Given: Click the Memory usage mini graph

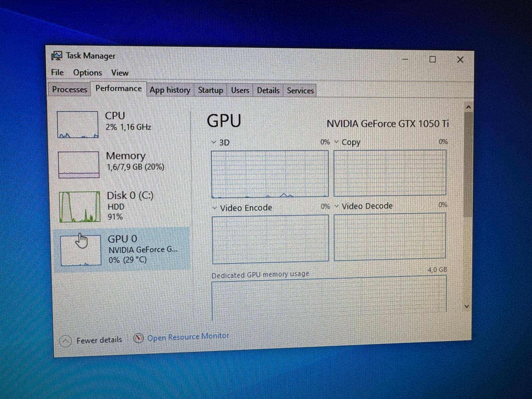Looking at the screenshot, I should [79, 165].
